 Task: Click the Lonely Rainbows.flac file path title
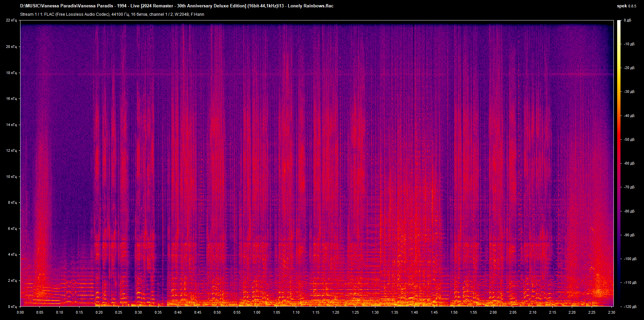pyautogui.click(x=176, y=6)
